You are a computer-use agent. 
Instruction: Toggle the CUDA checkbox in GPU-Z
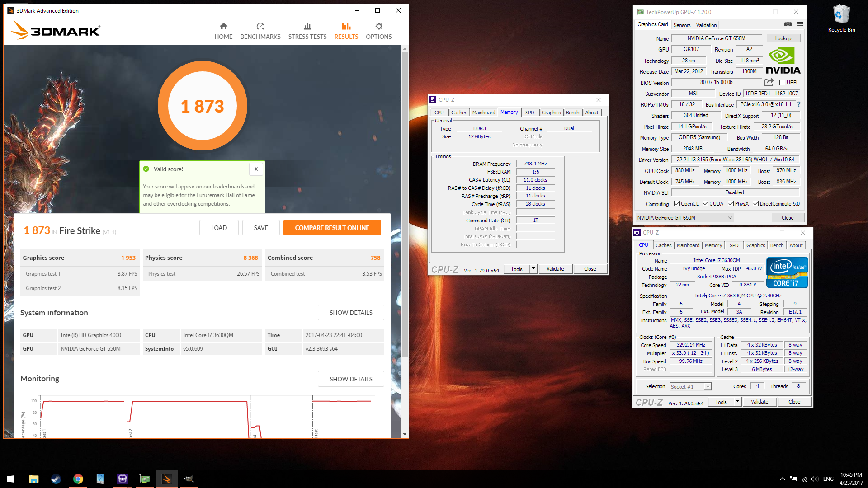705,204
